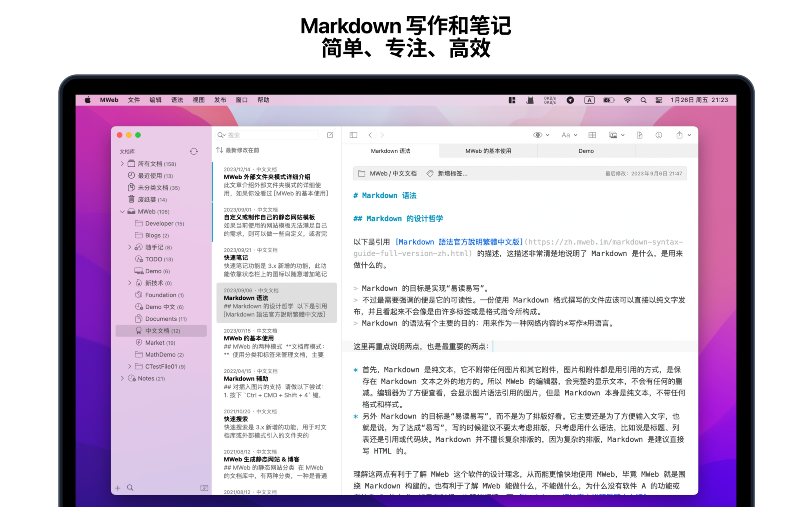Click the sync icon next to 文档库

click(x=194, y=151)
